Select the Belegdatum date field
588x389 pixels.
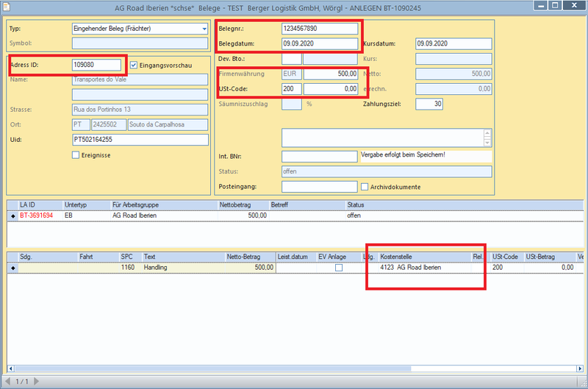[320, 43]
